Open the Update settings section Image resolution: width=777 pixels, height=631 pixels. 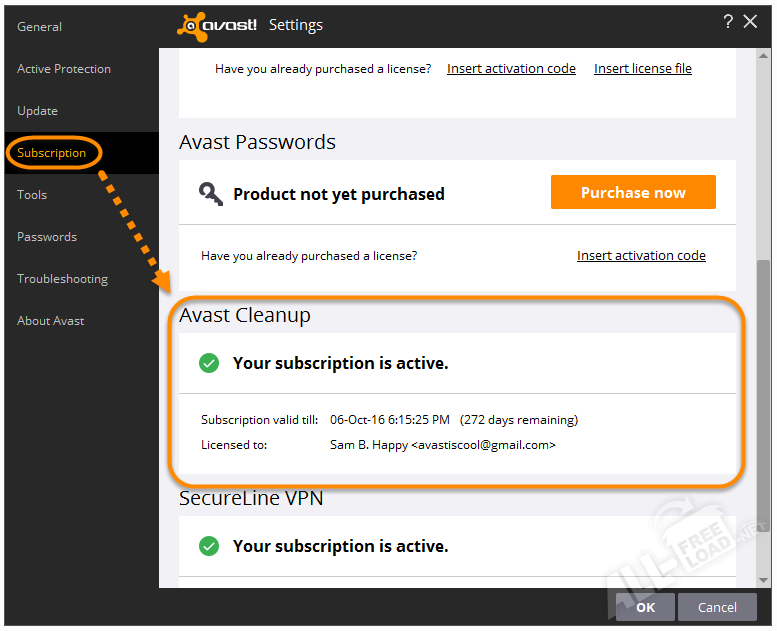pyautogui.click(x=37, y=111)
